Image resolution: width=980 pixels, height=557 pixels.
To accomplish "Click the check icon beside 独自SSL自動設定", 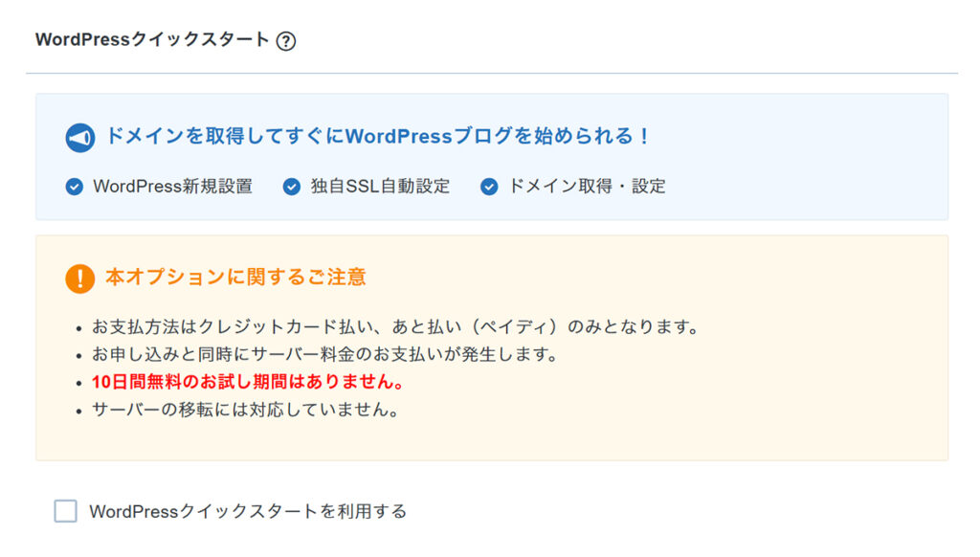I will pos(292,187).
